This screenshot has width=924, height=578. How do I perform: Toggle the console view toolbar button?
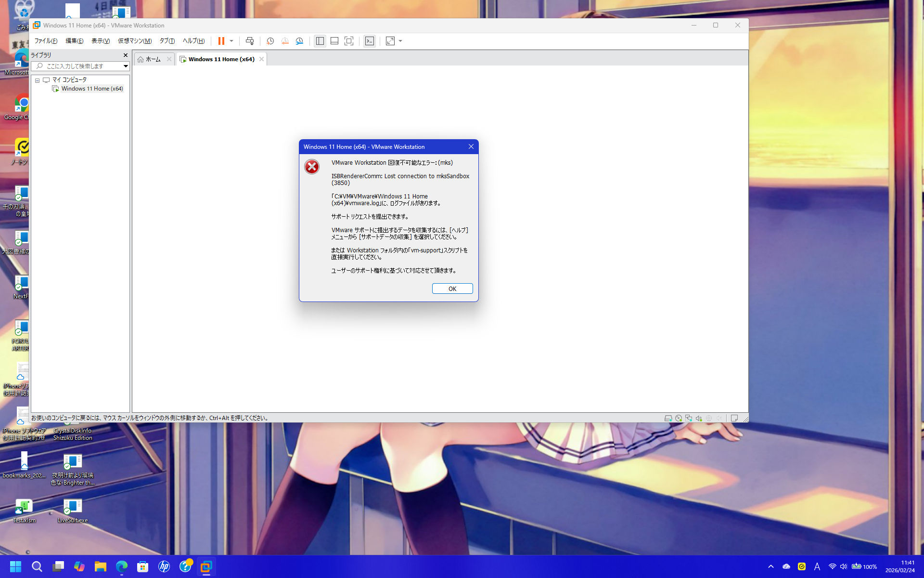(x=369, y=41)
